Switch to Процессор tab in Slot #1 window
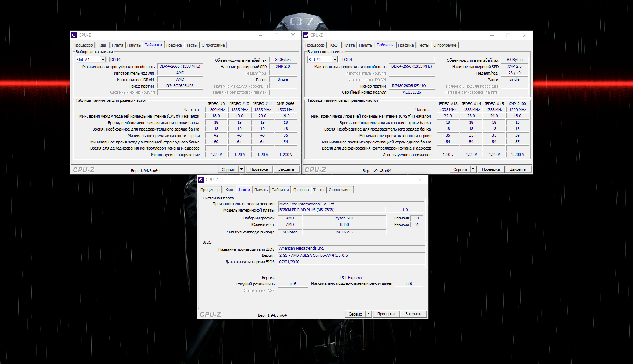The width and height of the screenshot is (633, 364). 83,45
